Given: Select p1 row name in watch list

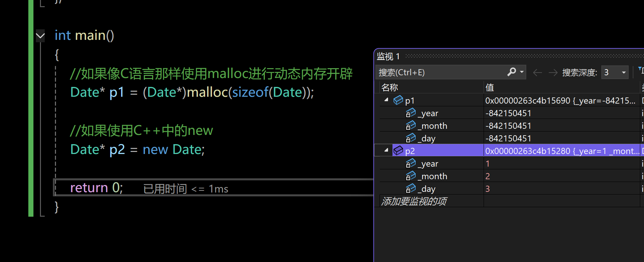Looking at the screenshot, I should pos(410,101).
